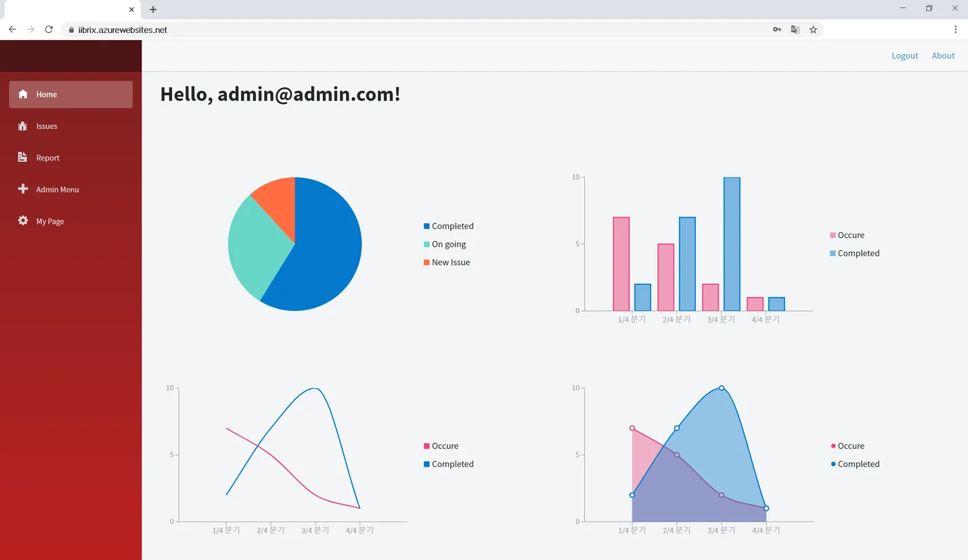
Task: Reload the page with refresh icon
Action: pos(49,29)
